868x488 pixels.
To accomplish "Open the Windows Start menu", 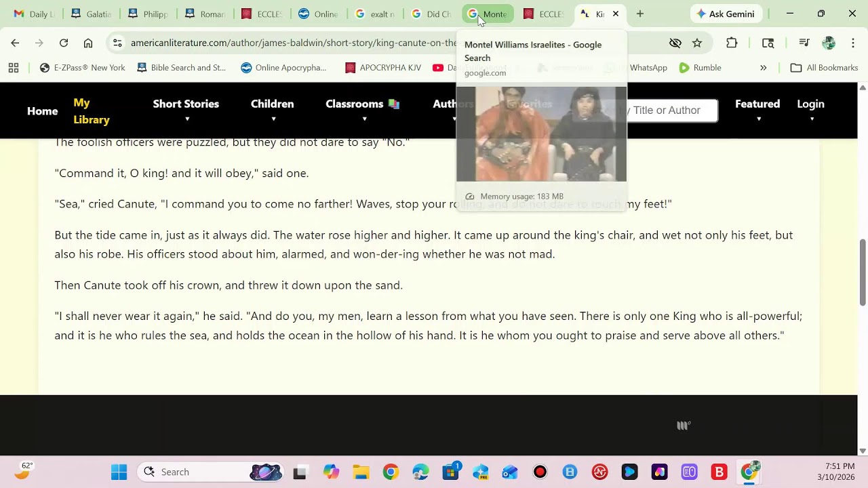I will [x=119, y=472].
